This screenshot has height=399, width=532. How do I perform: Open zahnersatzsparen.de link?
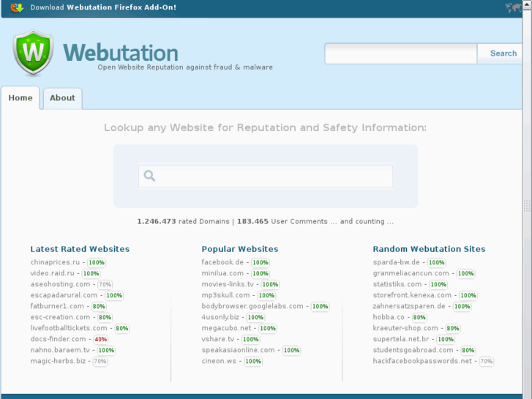point(409,306)
